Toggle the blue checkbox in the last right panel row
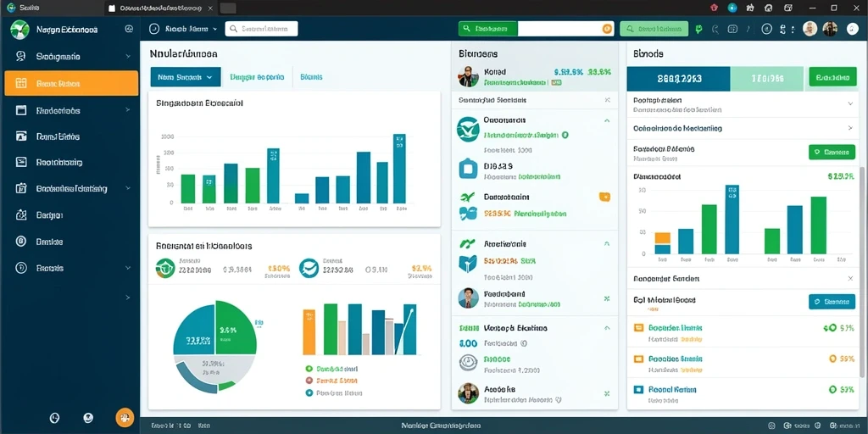The image size is (868, 434). click(x=637, y=390)
